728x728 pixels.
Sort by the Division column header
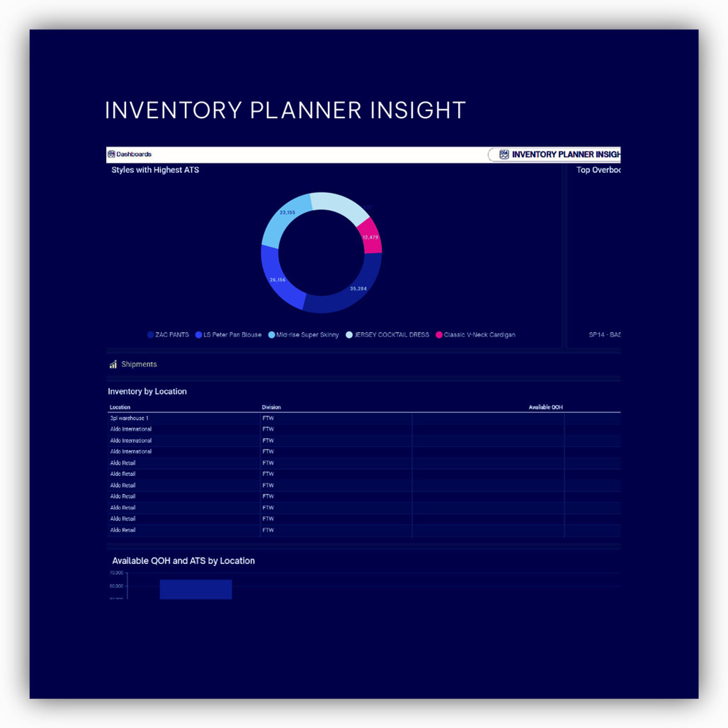(x=271, y=407)
